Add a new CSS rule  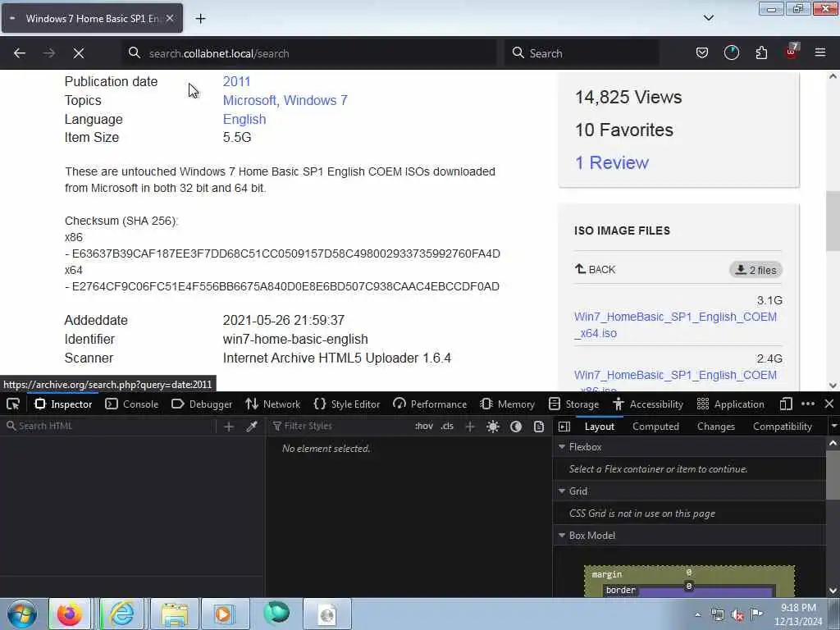click(470, 427)
